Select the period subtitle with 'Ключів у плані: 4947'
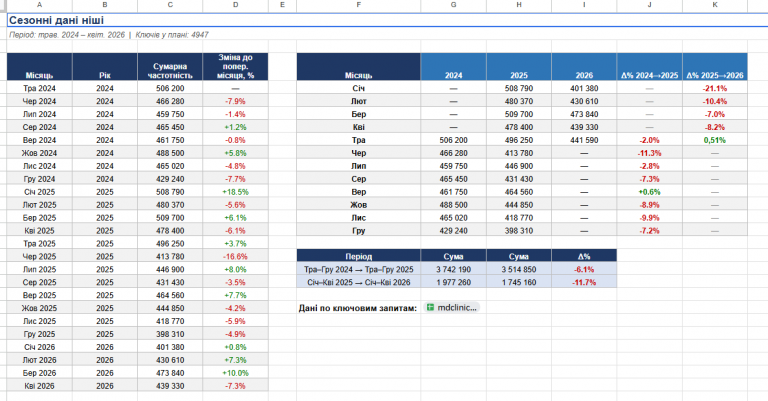Viewport: 768px width, 401px height. tap(109, 35)
